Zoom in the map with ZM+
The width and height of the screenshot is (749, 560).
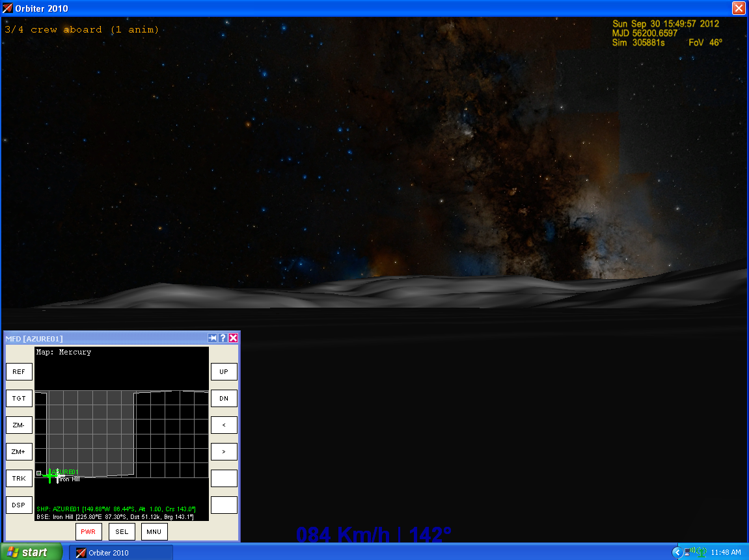point(19,452)
